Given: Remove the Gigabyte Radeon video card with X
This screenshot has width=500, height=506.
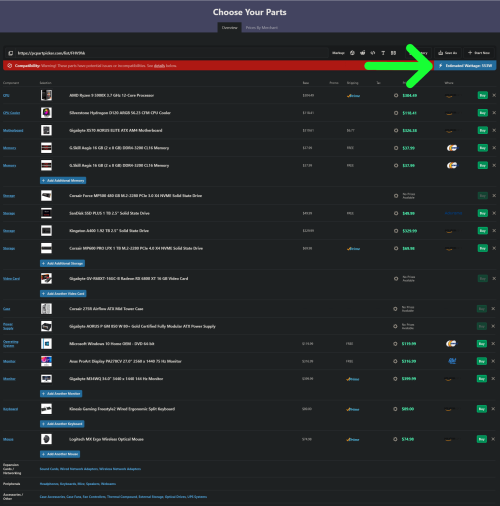Looking at the screenshot, I should pos(494,278).
